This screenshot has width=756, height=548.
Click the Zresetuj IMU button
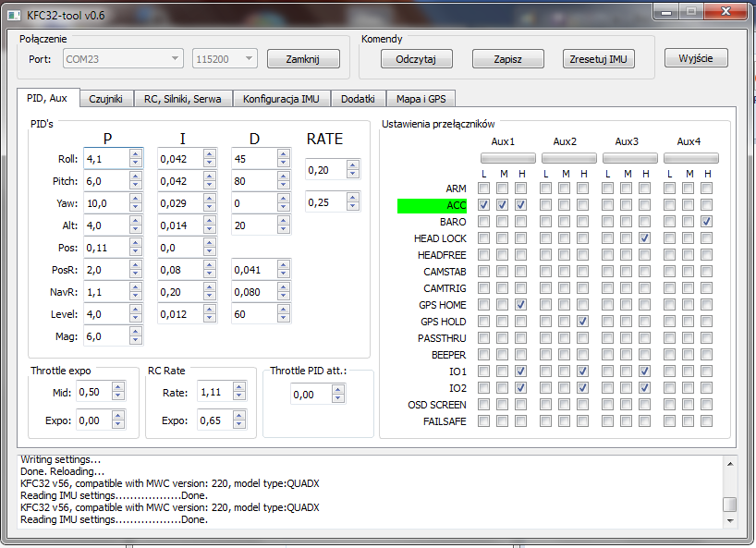(x=598, y=59)
